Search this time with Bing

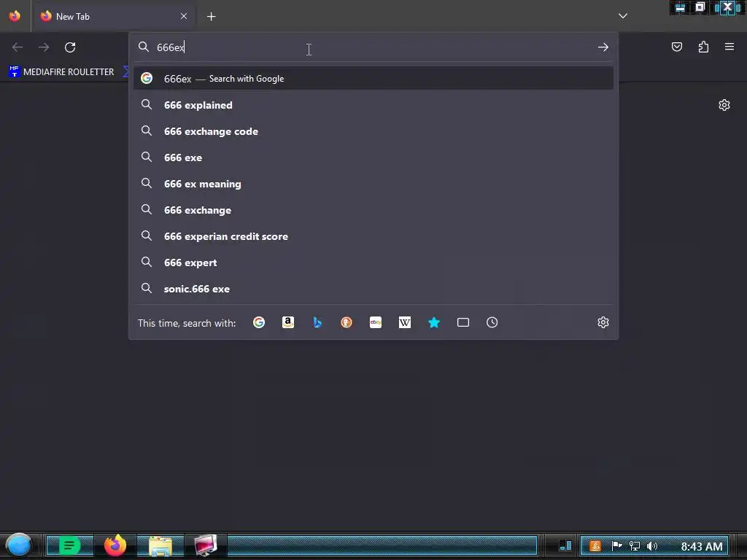(317, 322)
